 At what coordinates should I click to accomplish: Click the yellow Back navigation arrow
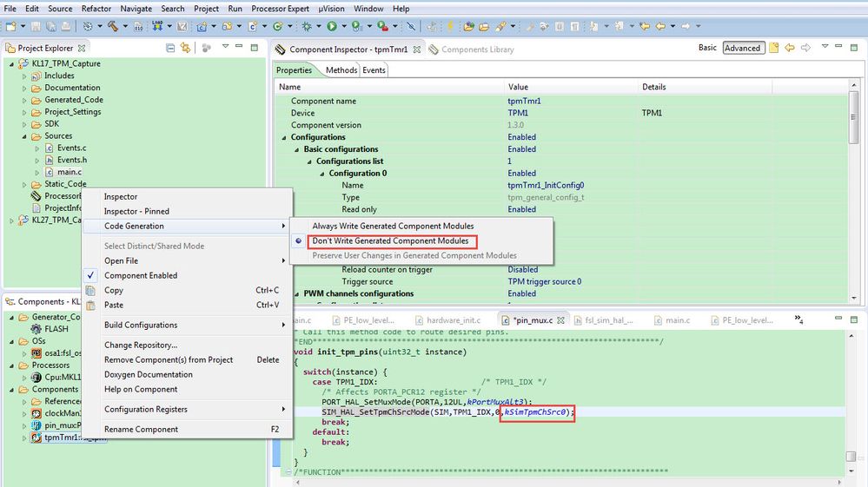point(660,26)
